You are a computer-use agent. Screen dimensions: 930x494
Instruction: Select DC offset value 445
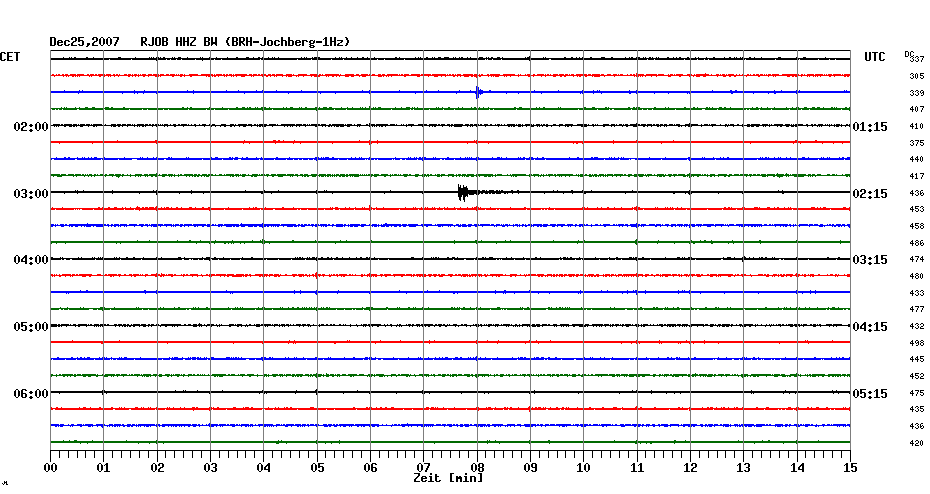coord(917,359)
